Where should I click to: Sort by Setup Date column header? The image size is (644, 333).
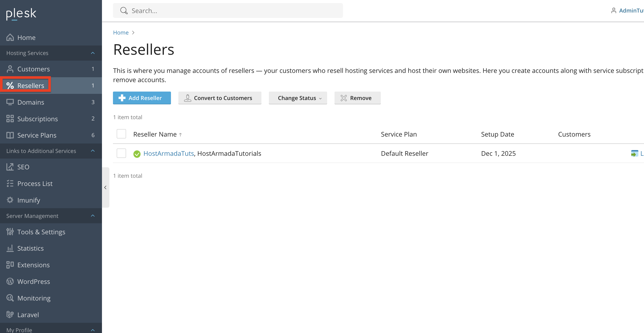[498, 134]
